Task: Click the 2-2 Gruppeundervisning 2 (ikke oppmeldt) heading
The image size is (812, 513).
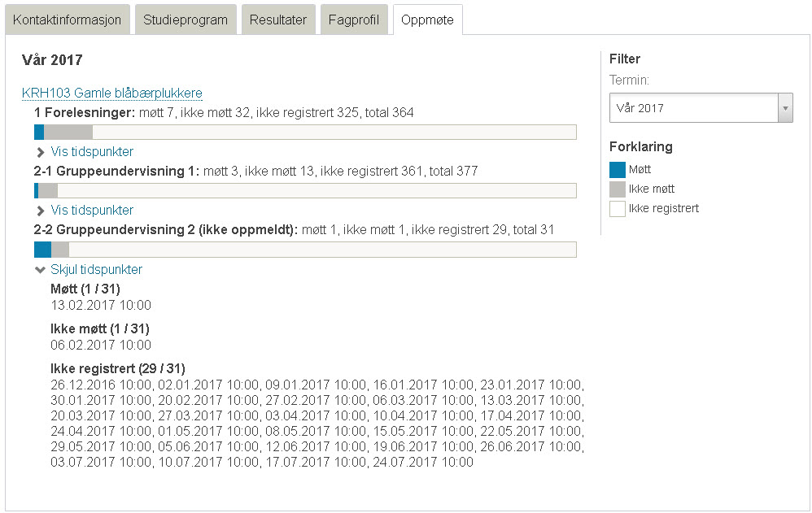Action: [166, 230]
